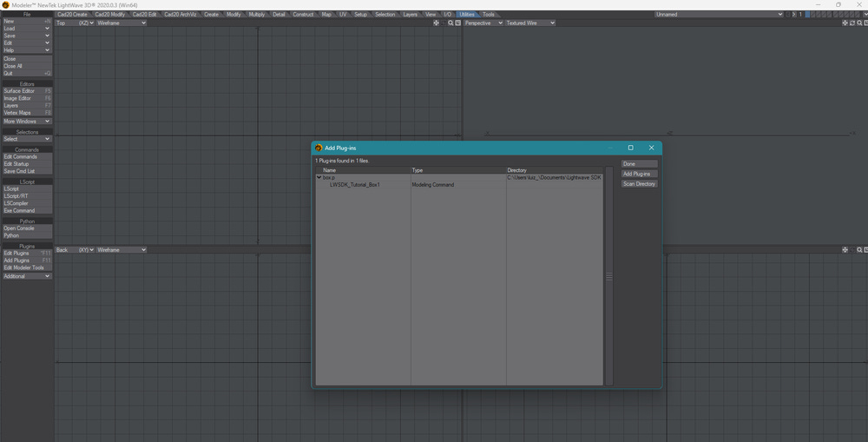This screenshot has width=868, height=442.
Task: Click Edit Plugins in sidebar
Action: pyautogui.click(x=27, y=253)
